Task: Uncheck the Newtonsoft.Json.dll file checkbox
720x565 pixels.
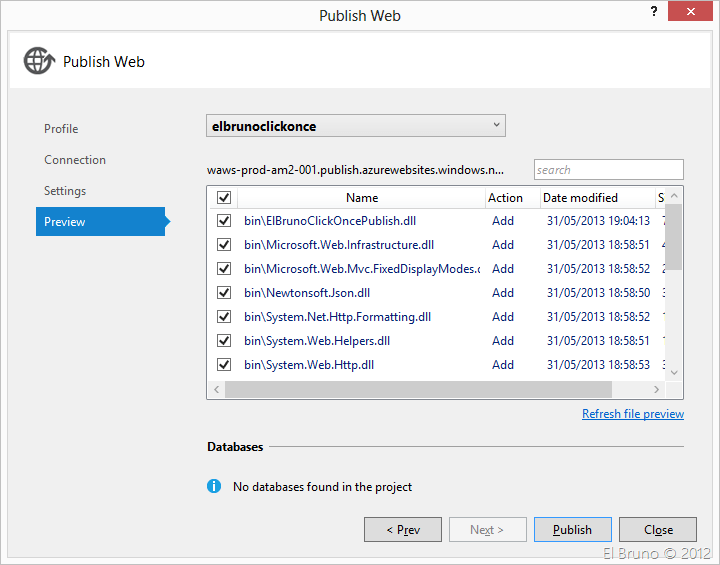Action: [223, 293]
